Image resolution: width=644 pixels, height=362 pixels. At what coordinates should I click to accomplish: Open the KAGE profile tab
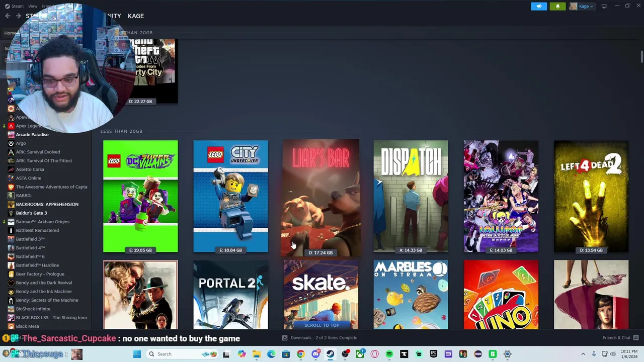coord(135,16)
